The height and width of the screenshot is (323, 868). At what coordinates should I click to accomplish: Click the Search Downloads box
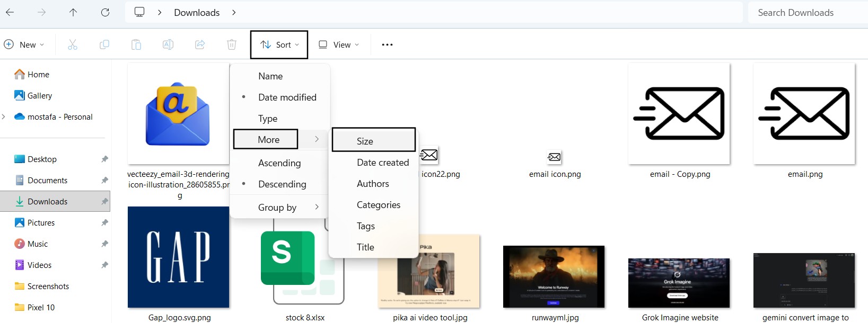pos(808,12)
